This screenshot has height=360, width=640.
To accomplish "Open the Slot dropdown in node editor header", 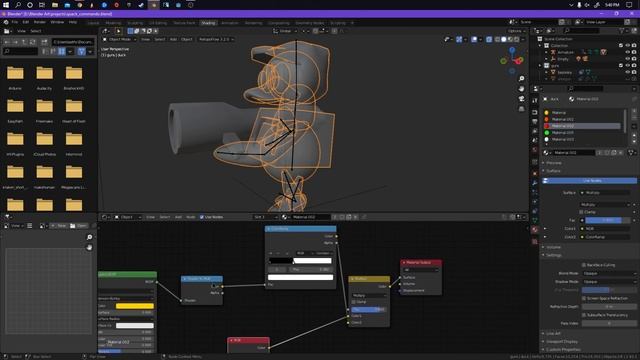I will [x=265, y=217].
